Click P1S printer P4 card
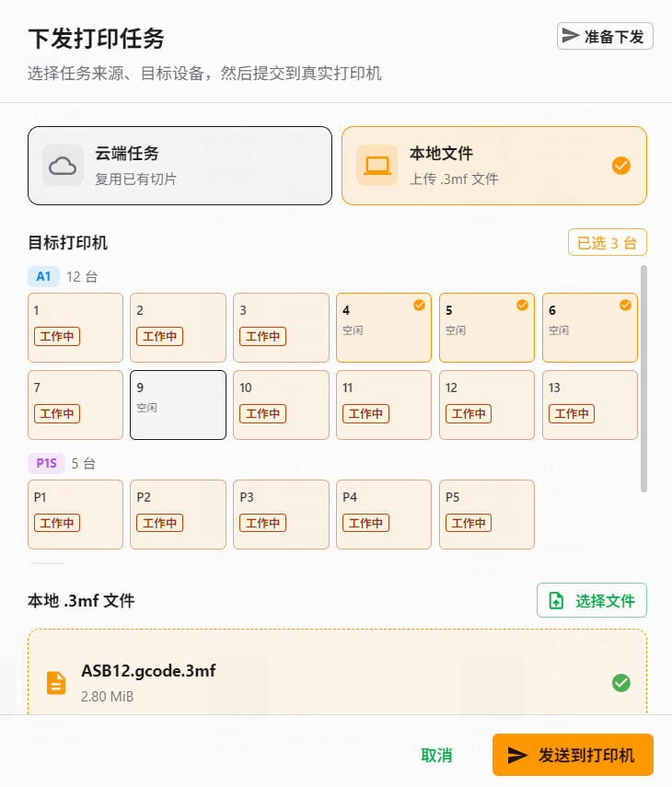This screenshot has height=787, width=672. [x=384, y=515]
